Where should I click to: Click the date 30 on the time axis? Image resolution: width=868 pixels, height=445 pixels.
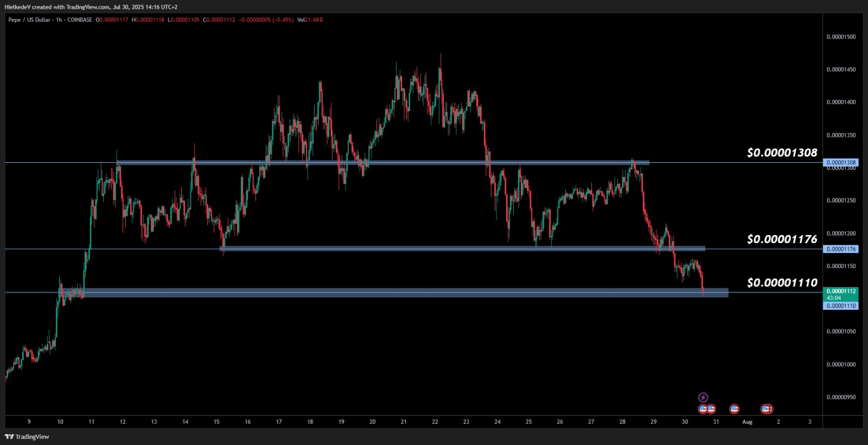(685, 422)
